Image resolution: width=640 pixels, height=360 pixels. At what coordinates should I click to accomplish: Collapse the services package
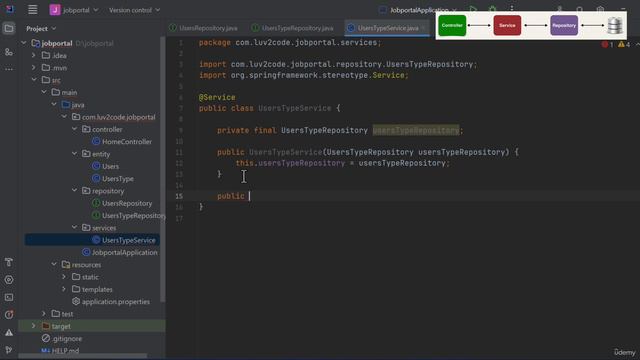click(75, 227)
